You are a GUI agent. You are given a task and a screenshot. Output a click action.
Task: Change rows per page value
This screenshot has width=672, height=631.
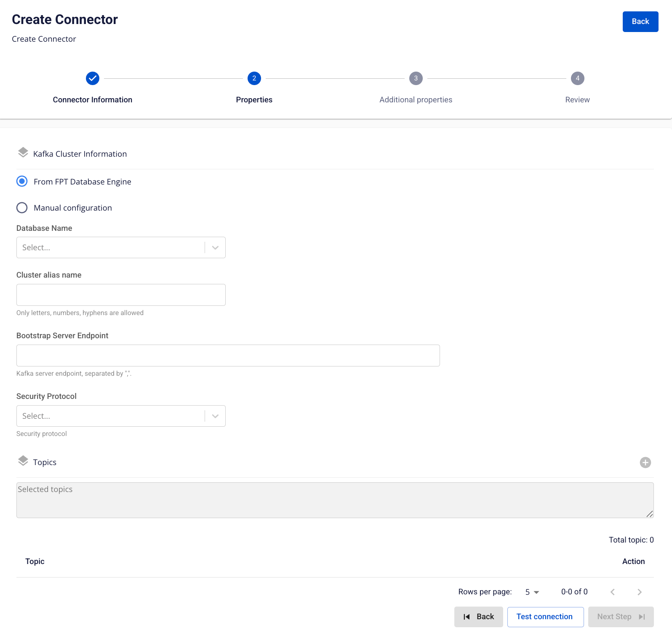pyautogui.click(x=532, y=592)
